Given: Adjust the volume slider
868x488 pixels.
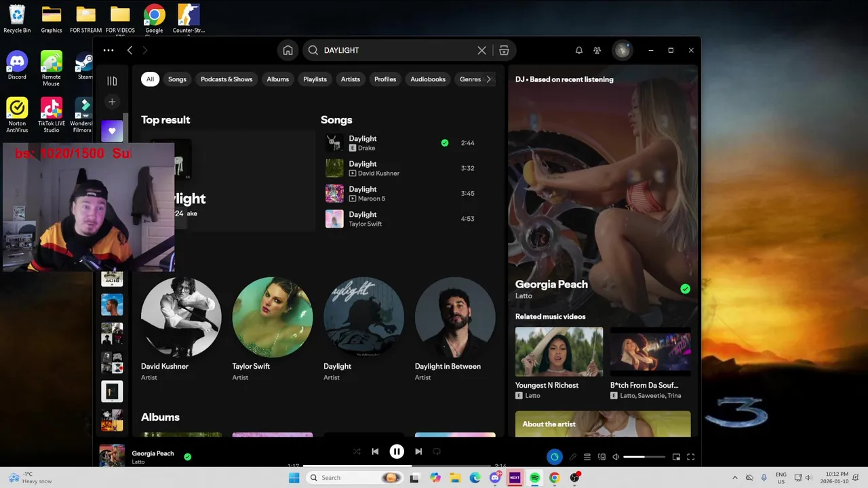Looking at the screenshot, I should 644,457.
